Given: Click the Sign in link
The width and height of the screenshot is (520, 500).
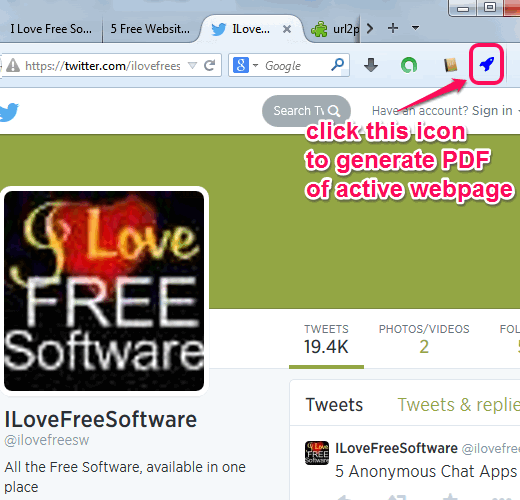Looking at the screenshot, I should (x=492, y=111).
